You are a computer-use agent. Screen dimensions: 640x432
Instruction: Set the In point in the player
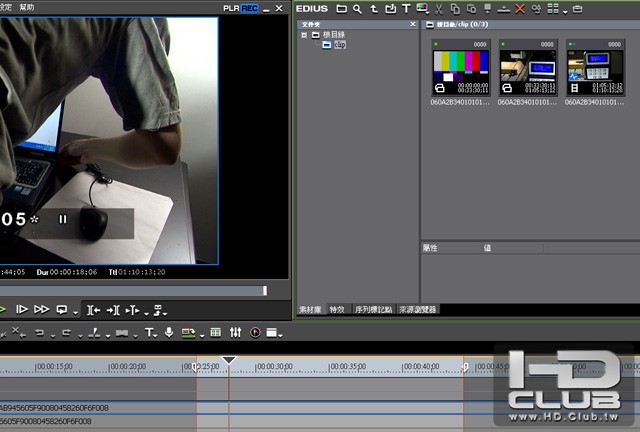[93, 310]
